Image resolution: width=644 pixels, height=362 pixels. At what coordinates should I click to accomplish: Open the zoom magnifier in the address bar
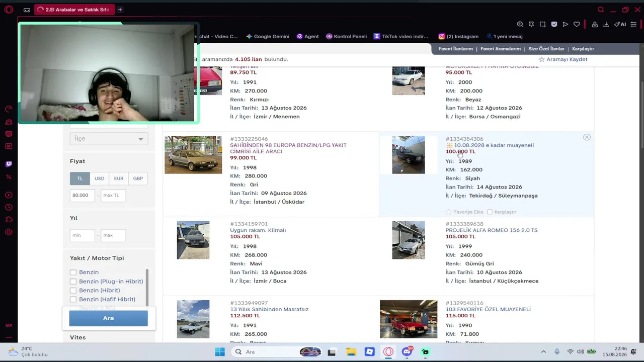click(520, 24)
